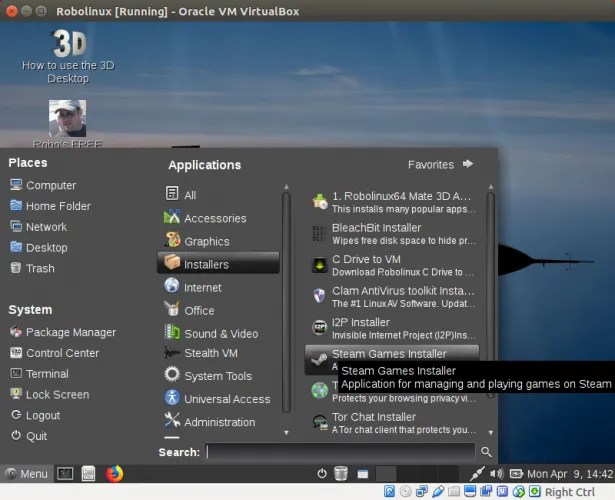Image resolution: width=615 pixels, height=500 pixels.
Task: Launch Firefox from the panel
Action: click(x=115, y=473)
